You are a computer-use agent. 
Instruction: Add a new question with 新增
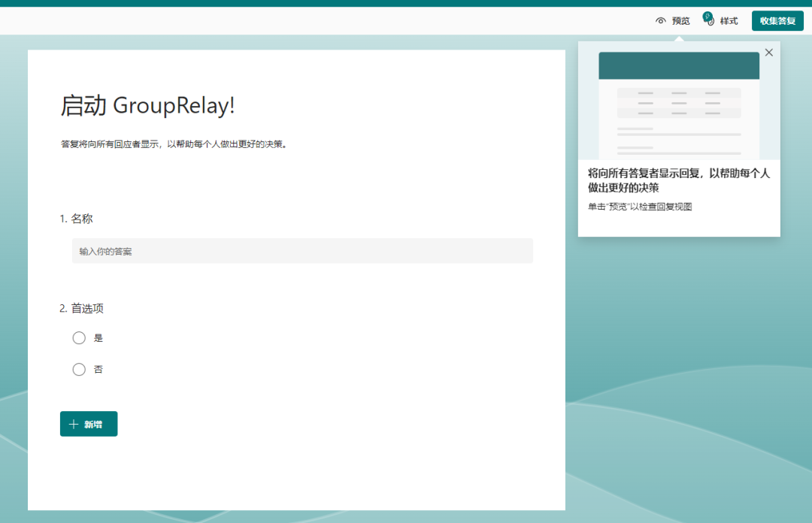89,424
